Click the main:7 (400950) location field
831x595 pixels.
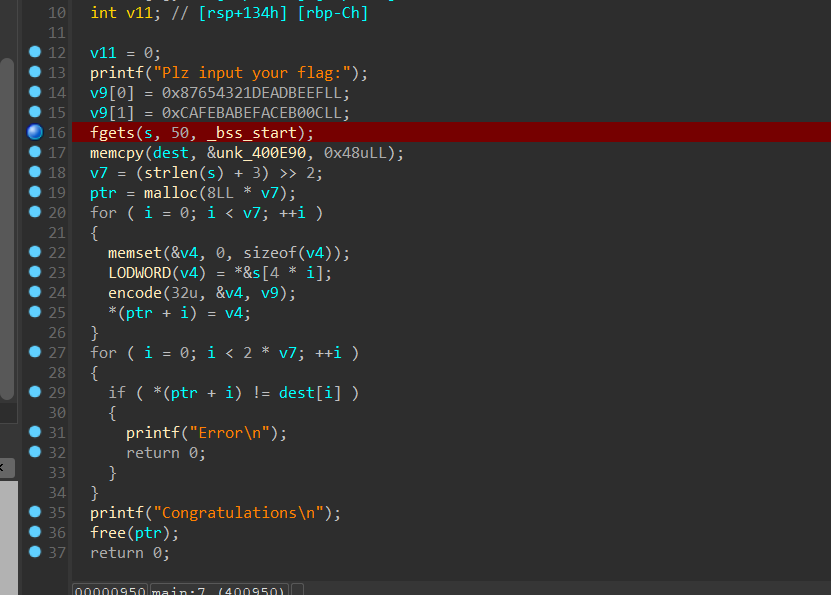[219, 590]
